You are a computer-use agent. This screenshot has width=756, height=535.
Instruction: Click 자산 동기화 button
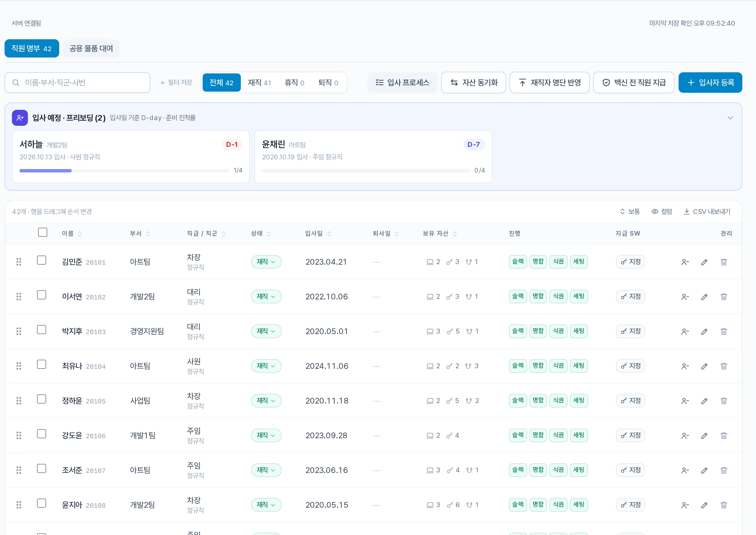[x=473, y=83]
